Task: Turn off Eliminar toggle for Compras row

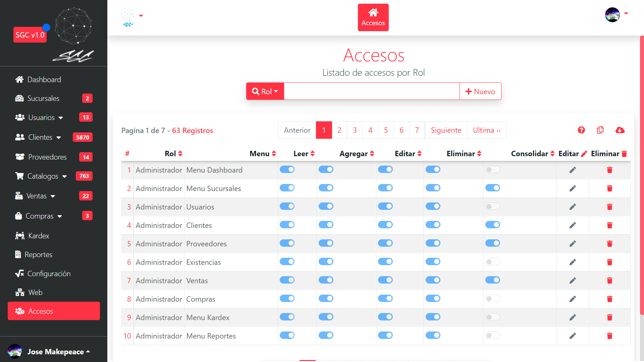Action: pyautogui.click(x=433, y=299)
